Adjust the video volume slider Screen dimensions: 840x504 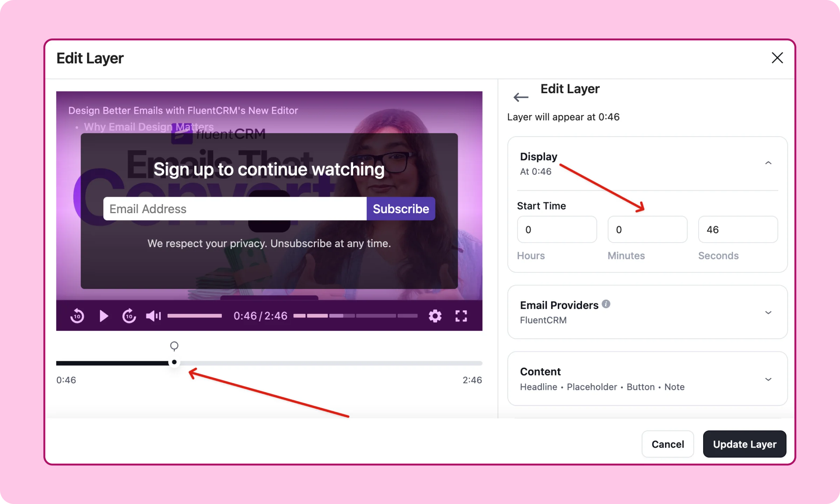195,316
